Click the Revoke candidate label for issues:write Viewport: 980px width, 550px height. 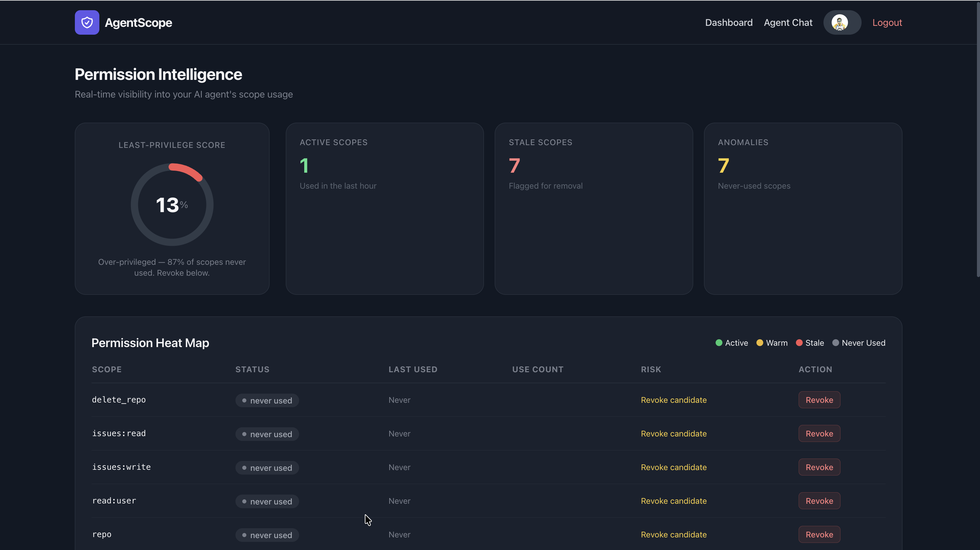pyautogui.click(x=673, y=467)
